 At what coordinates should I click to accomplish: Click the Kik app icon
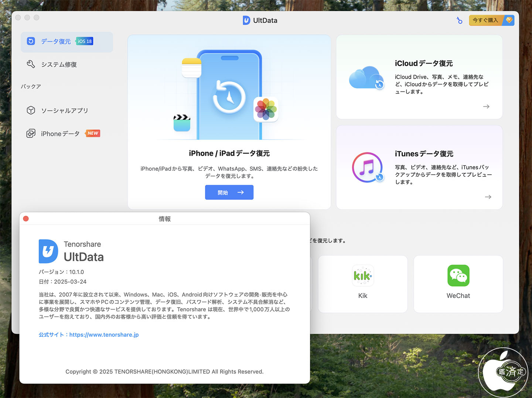[x=363, y=276]
